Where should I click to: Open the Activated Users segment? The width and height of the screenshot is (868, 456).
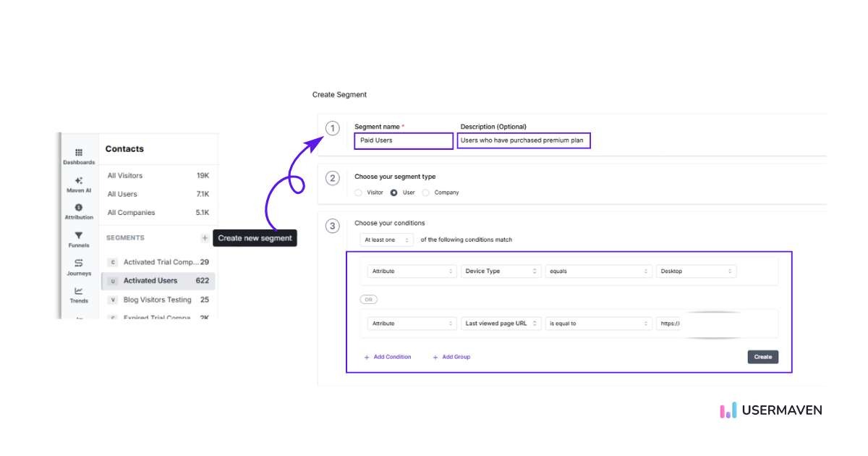(150, 281)
